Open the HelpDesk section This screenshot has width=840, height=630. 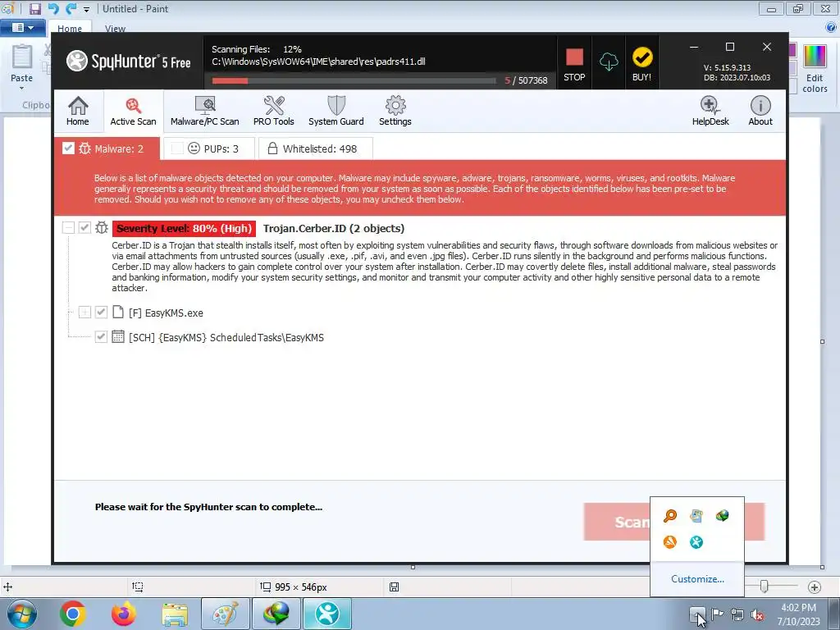[x=710, y=112]
